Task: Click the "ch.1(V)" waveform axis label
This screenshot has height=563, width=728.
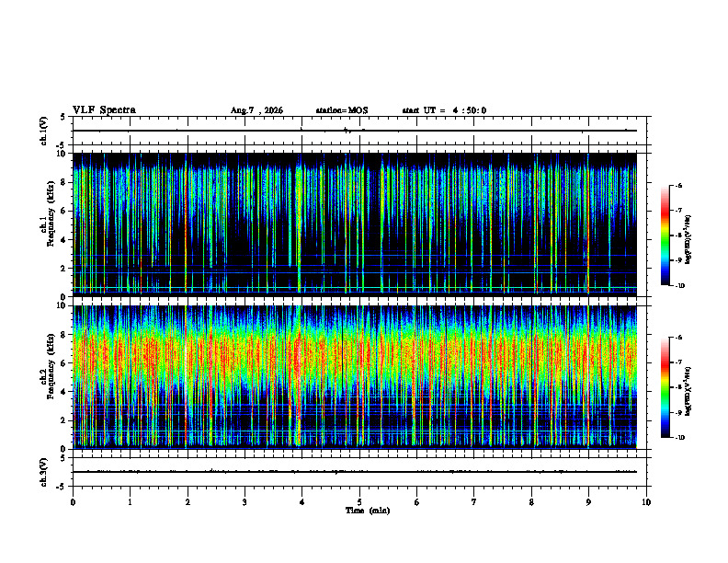Action: click(x=44, y=131)
